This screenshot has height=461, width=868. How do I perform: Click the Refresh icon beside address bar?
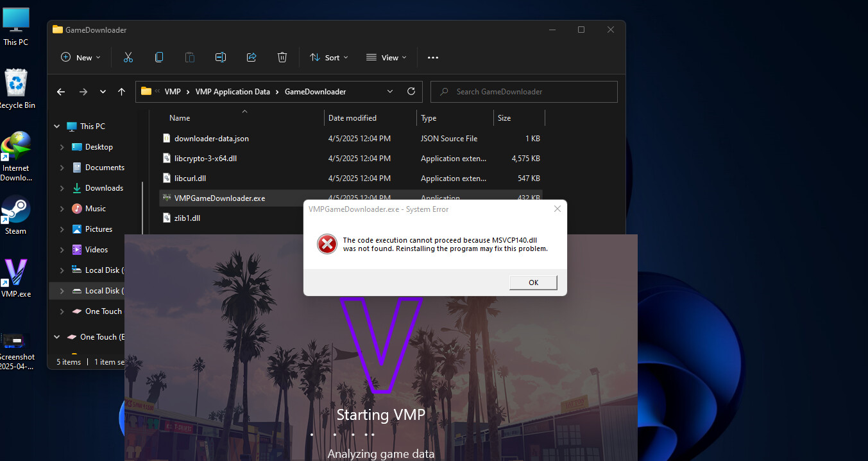tap(411, 92)
